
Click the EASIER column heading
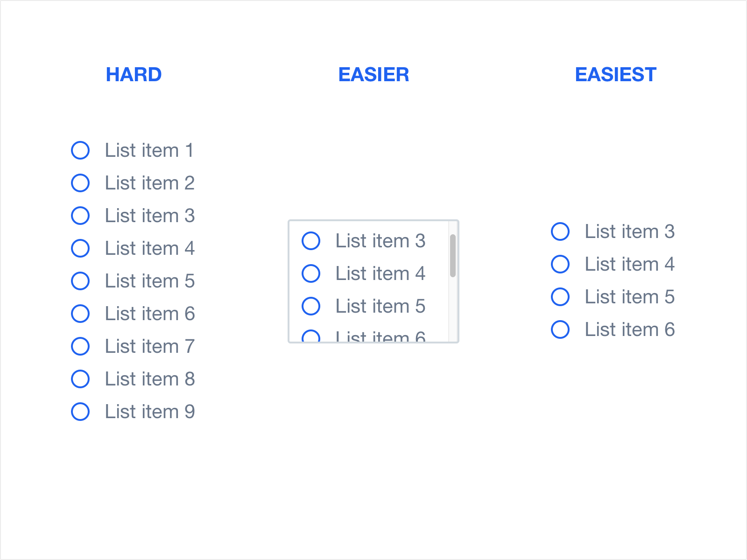pos(373,75)
